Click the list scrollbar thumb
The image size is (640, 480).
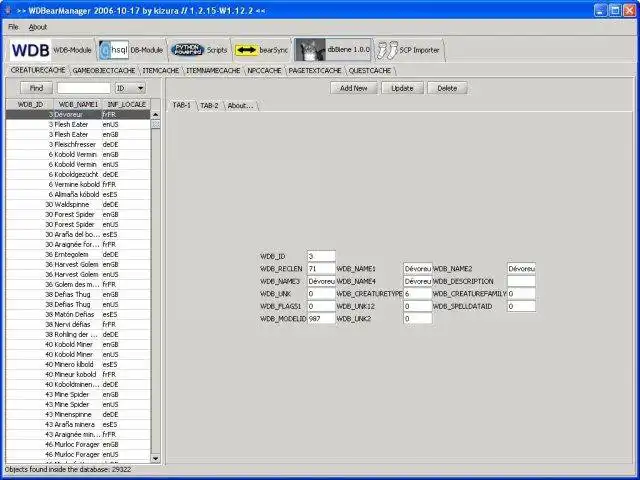[156, 124]
